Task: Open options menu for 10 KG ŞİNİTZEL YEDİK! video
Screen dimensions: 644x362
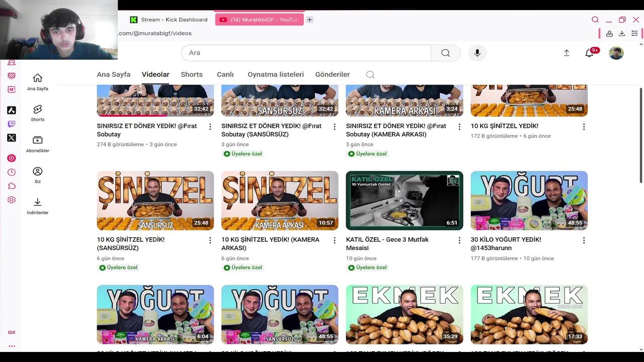Action: pos(584,127)
